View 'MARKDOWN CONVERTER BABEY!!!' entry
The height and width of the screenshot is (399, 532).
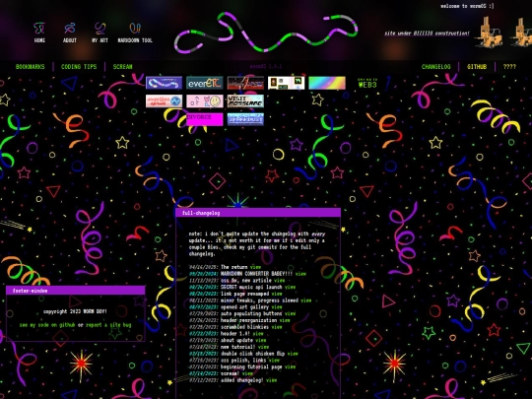point(300,274)
